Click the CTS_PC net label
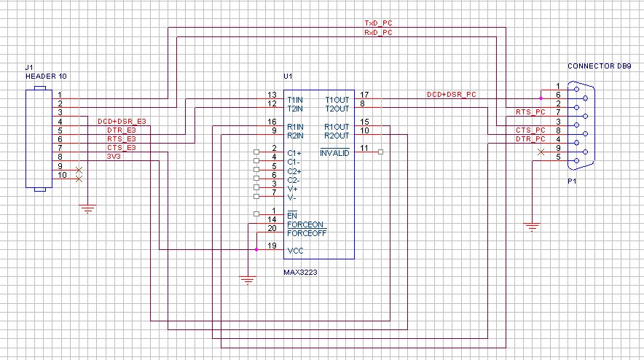Screen dimensions: 644x360 point(530,129)
